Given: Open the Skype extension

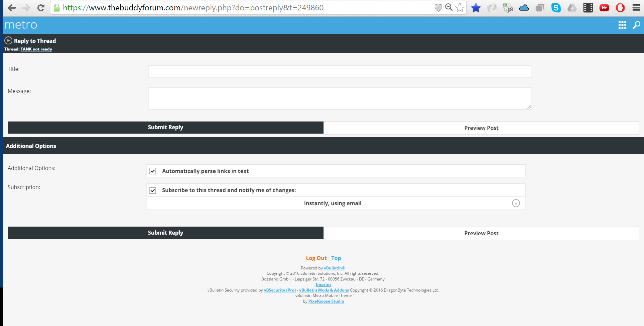Looking at the screenshot, I should coord(556,8).
